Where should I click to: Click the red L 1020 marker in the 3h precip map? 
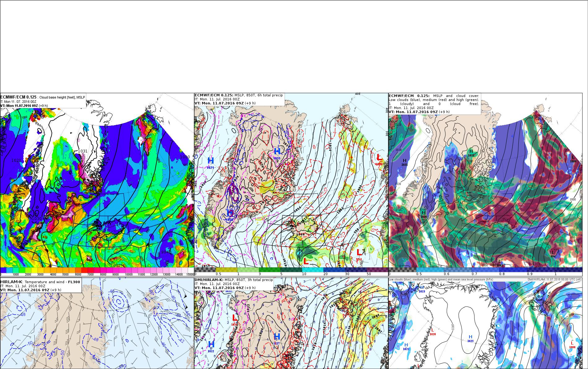click(x=235, y=319)
